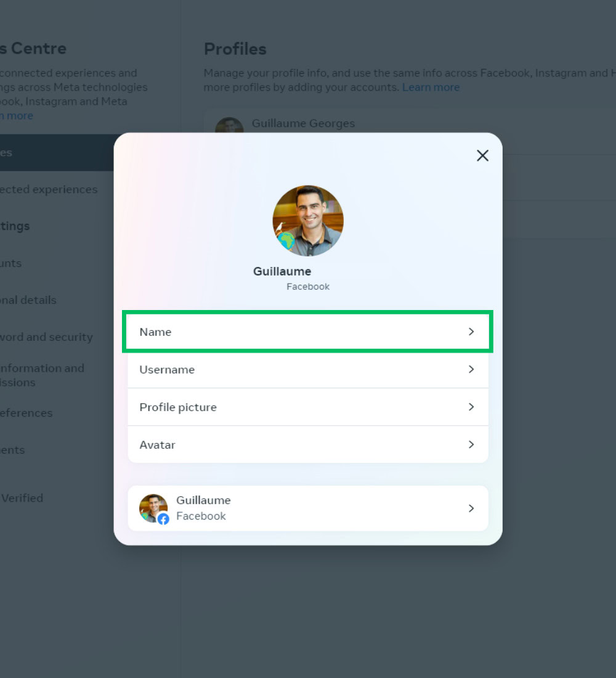Click the chevron arrow on the Username row

[471, 369]
